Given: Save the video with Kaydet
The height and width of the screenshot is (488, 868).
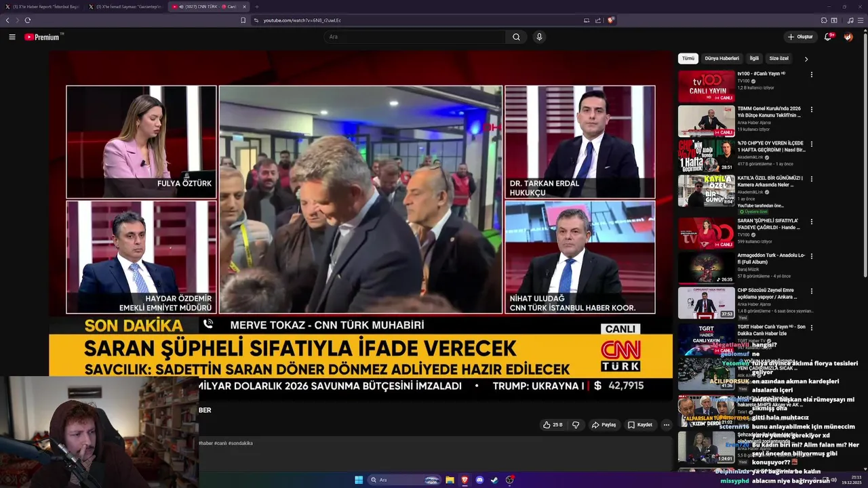Looking at the screenshot, I should pos(640,425).
